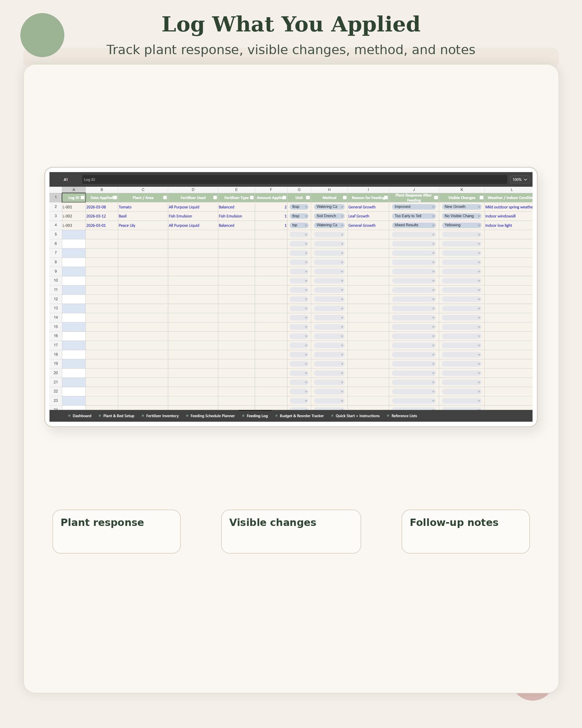Open the Visible Changes column filter button
Image resolution: width=582 pixels, height=728 pixels.
481,197
